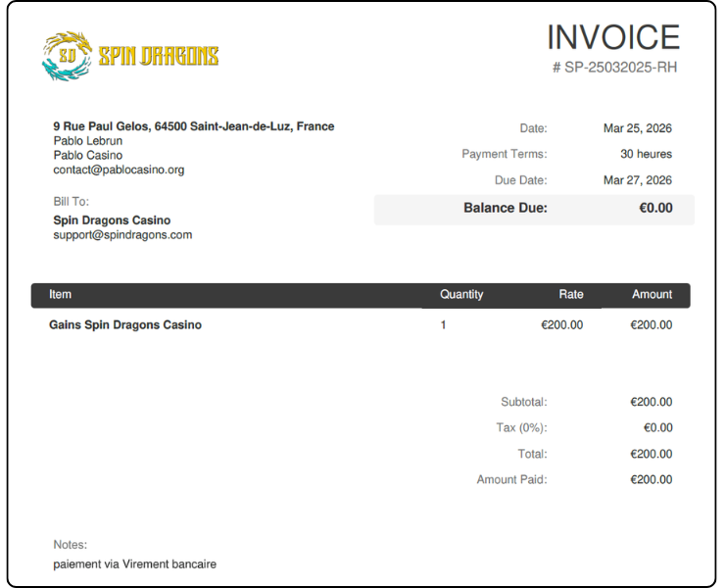
Task: Select the Total value €200.00
Action: point(651,454)
